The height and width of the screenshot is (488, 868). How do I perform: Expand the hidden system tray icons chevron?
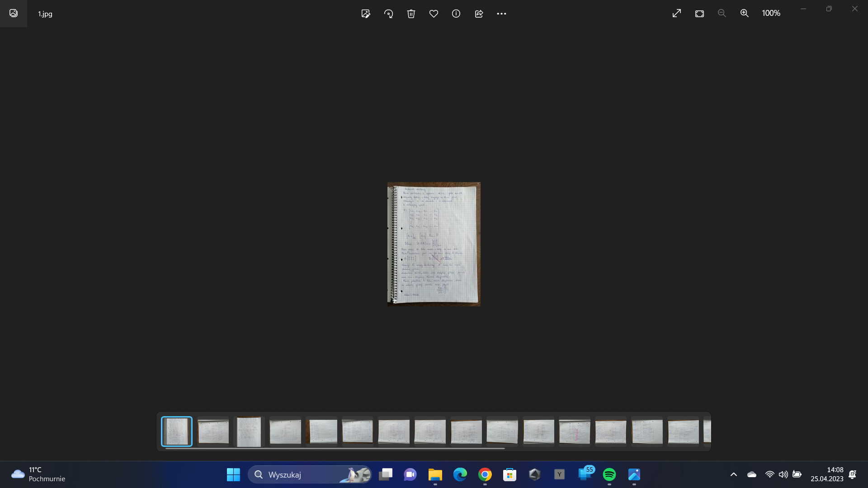point(734,474)
